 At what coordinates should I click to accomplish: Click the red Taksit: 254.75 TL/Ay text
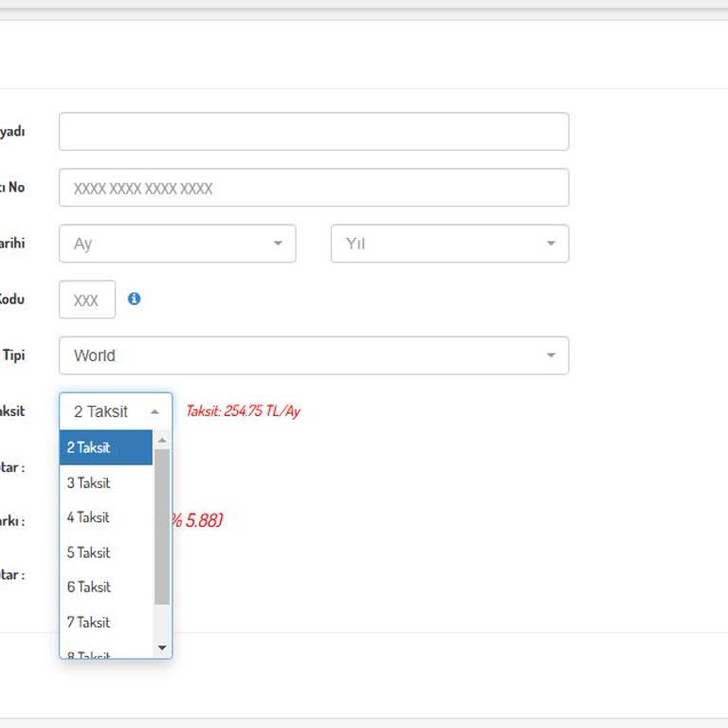click(x=243, y=411)
